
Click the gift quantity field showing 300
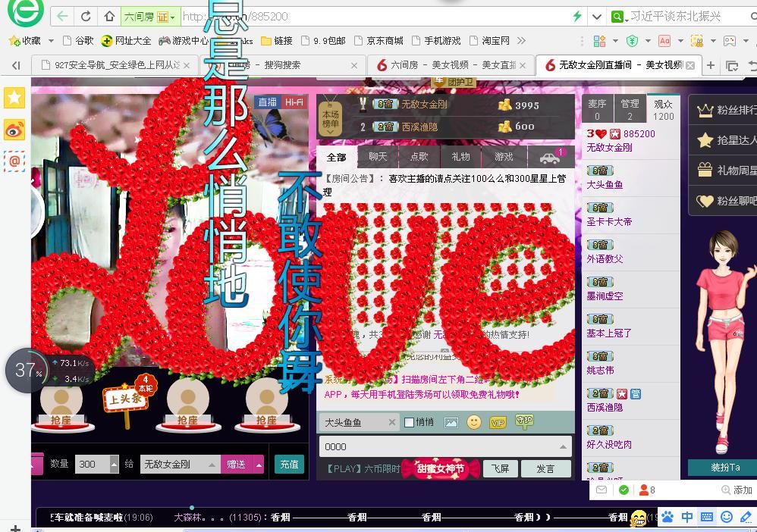[x=92, y=465]
